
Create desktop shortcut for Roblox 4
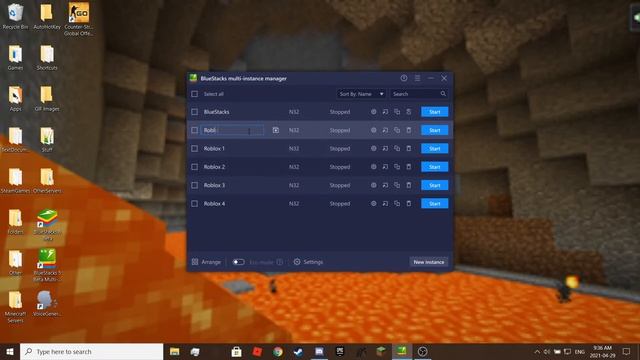pyautogui.click(x=385, y=204)
